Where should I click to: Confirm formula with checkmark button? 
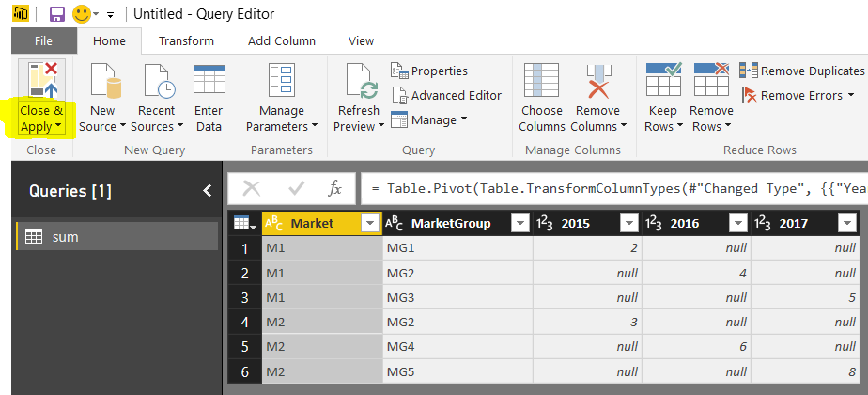point(296,189)
